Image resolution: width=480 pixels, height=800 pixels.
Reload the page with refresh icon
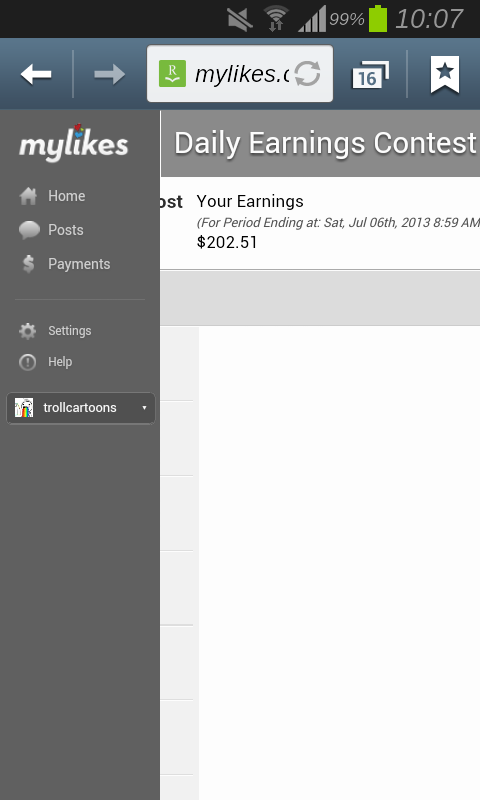[x=308, y=74]
